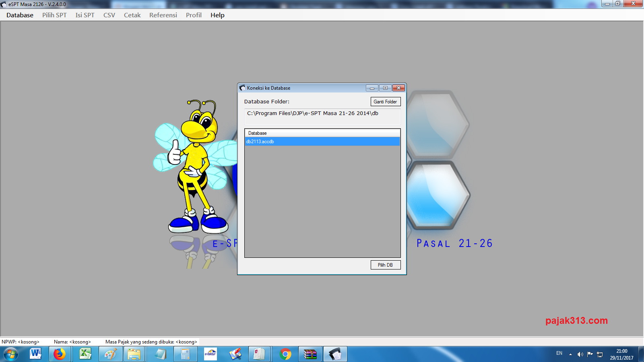Minimize the Koneksi ke Database dialog
The image size is (644, 362).
372,88
